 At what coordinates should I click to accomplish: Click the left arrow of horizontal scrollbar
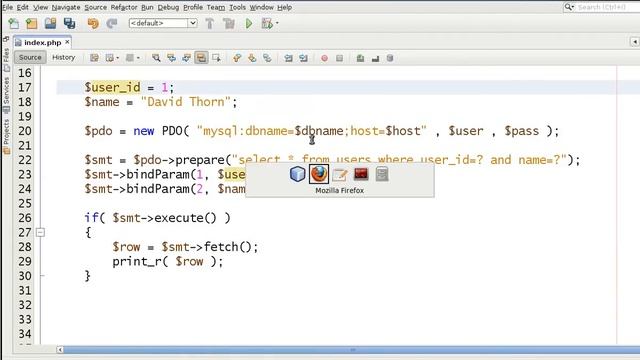tap(60, 350)
